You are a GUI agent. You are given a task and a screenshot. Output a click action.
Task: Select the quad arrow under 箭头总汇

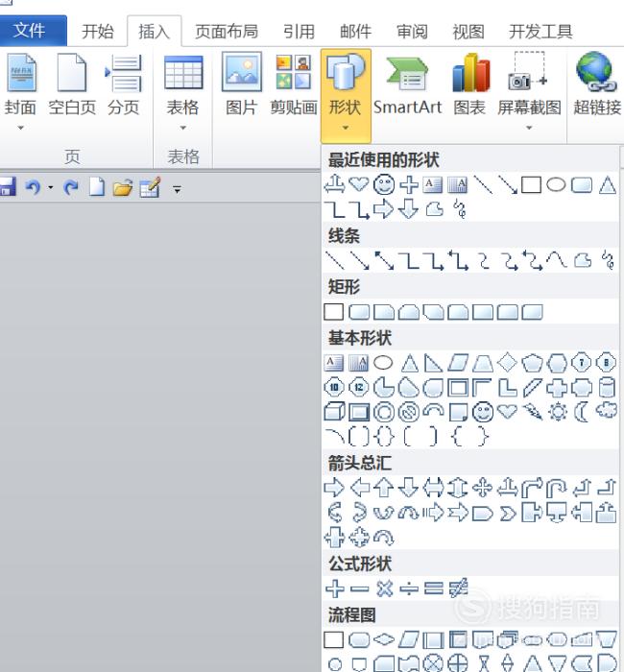483,488
